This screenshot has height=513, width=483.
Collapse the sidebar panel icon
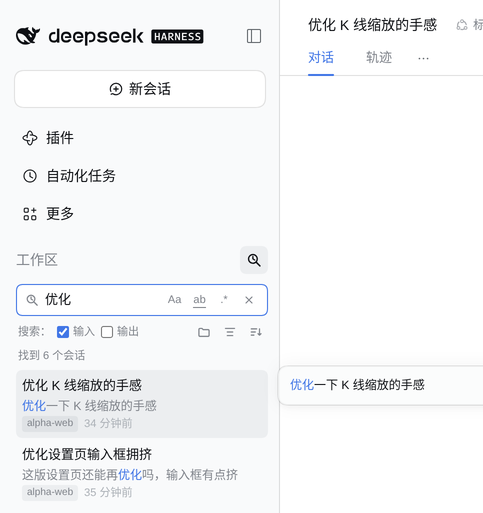[x=254, y=36]
